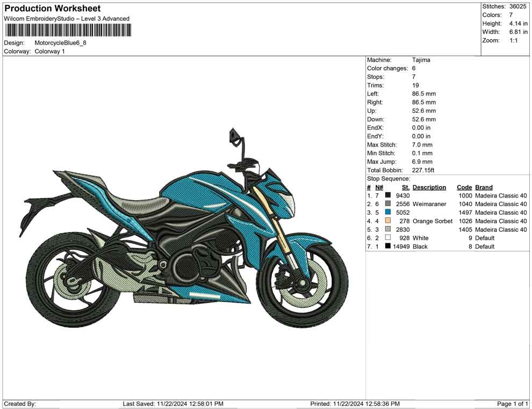Select the 9430 thread swatch at row one
Screen dimensions: 532x409
point(387,195)
